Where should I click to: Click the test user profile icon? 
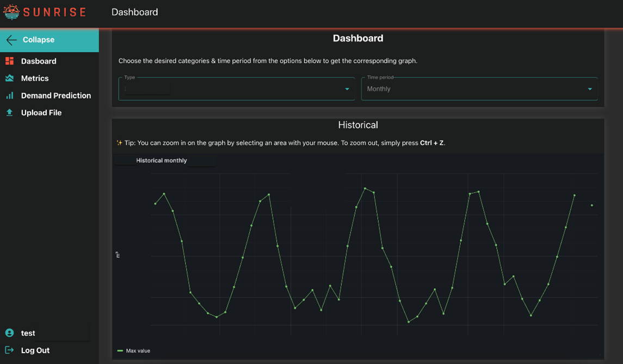[9, 333]
